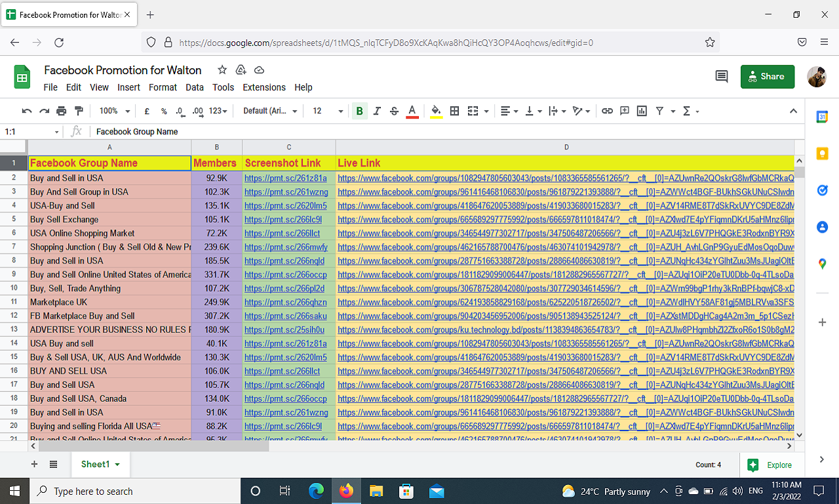This screenshot has width=839, height=504.
Task: Open the prnt.sc/266qhzn screenshot link
Action: (x=285, y=302)
